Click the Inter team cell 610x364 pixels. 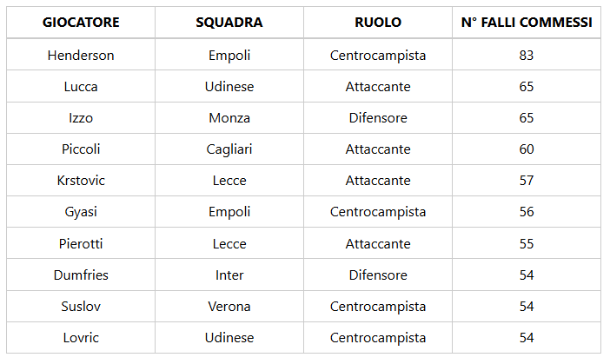pyautogui.click(x=229, y=275)
